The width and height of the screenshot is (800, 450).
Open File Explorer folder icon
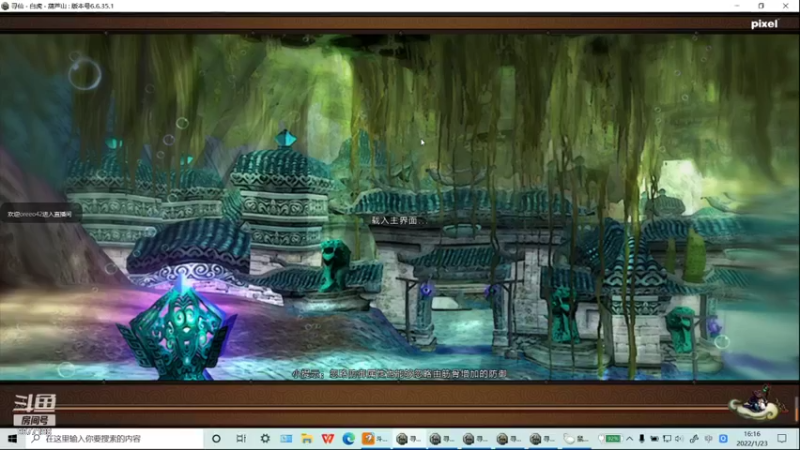click(x=307, y=439)
